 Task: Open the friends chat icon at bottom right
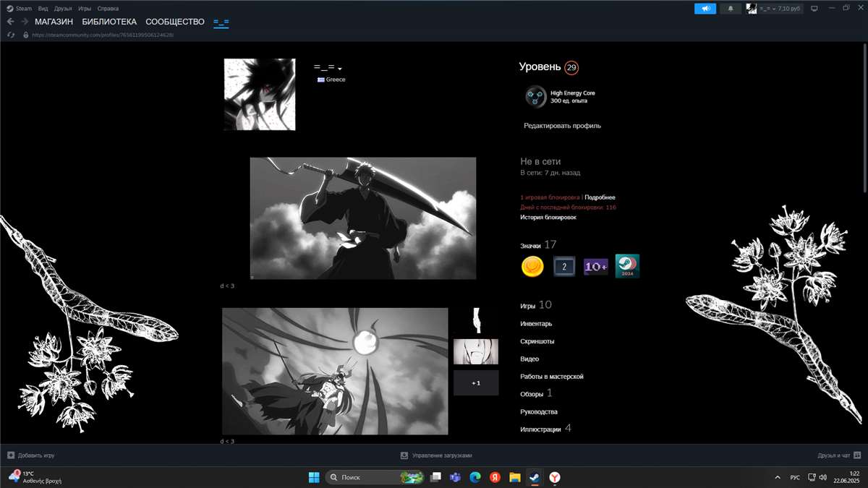pyautogui.click(x=857, y=455)
